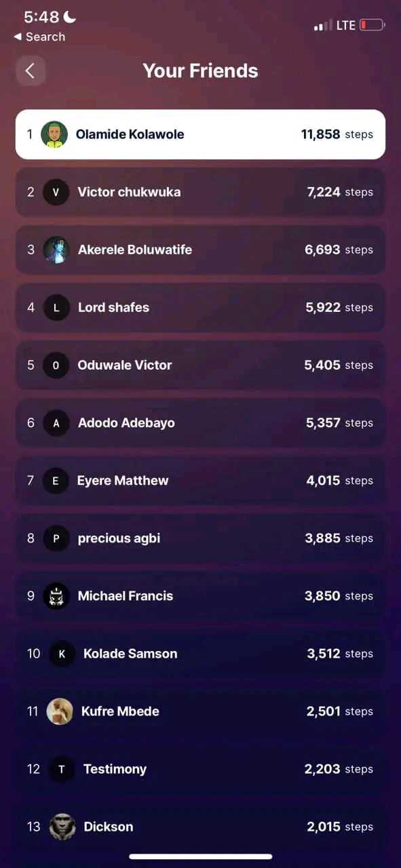This screenshot has height=868, width=401.
Task: Open Olamide Kolawole's avatar picture
Action: pyautogui.click(x=54, y=134)
